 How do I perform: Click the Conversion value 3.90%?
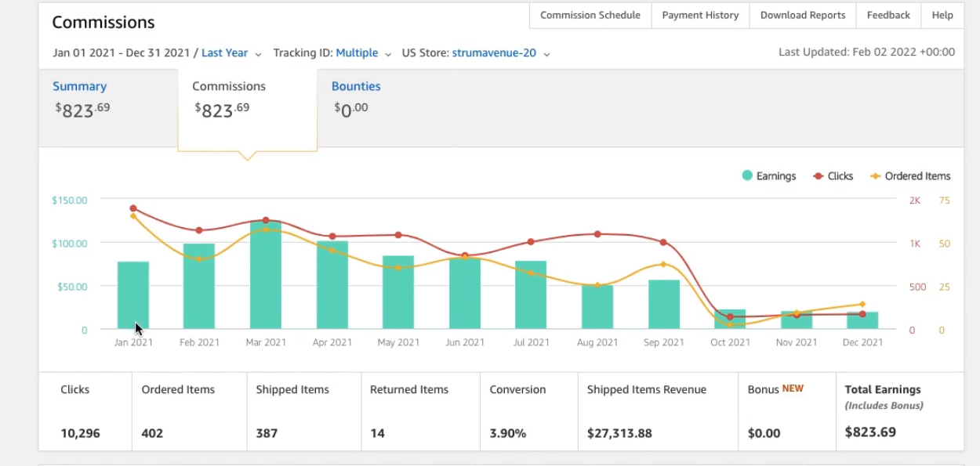tap(507, 433)
